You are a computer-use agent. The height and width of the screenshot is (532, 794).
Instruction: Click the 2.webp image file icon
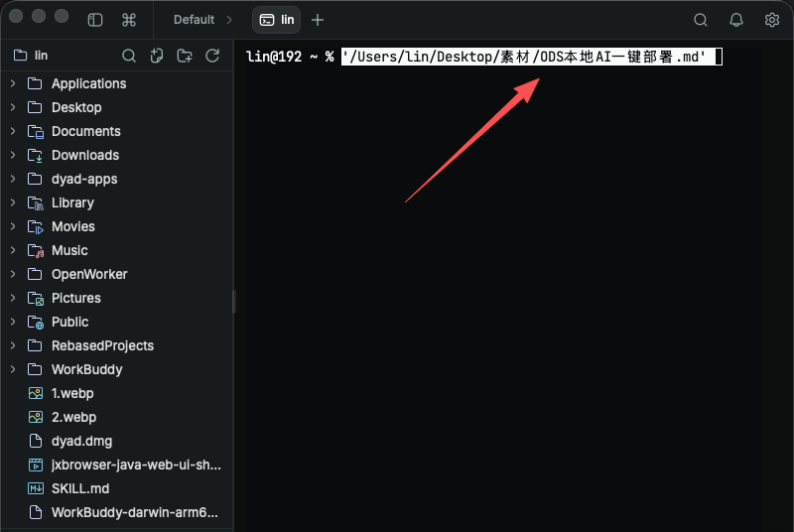click(36, 417)
